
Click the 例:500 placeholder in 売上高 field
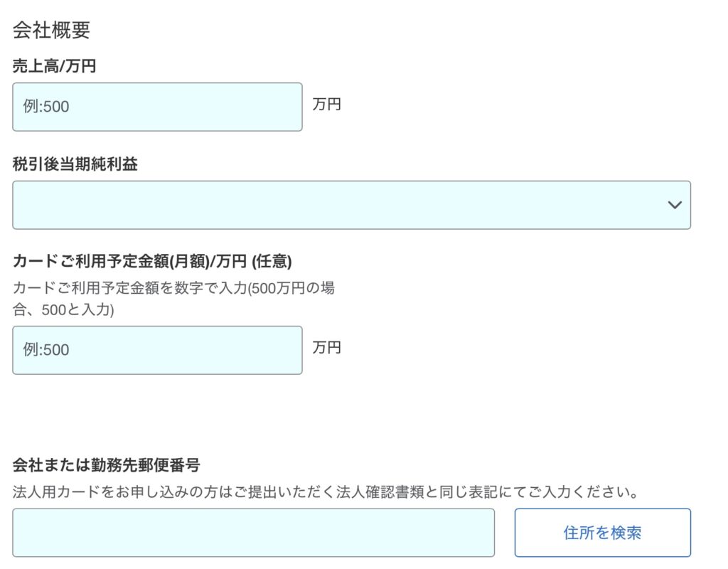tap(46, 107)
